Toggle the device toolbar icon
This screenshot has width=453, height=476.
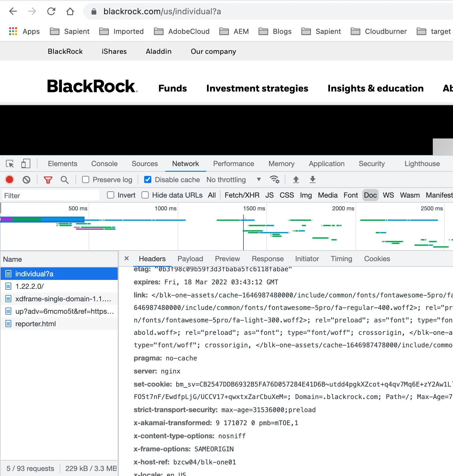[26, 164]
